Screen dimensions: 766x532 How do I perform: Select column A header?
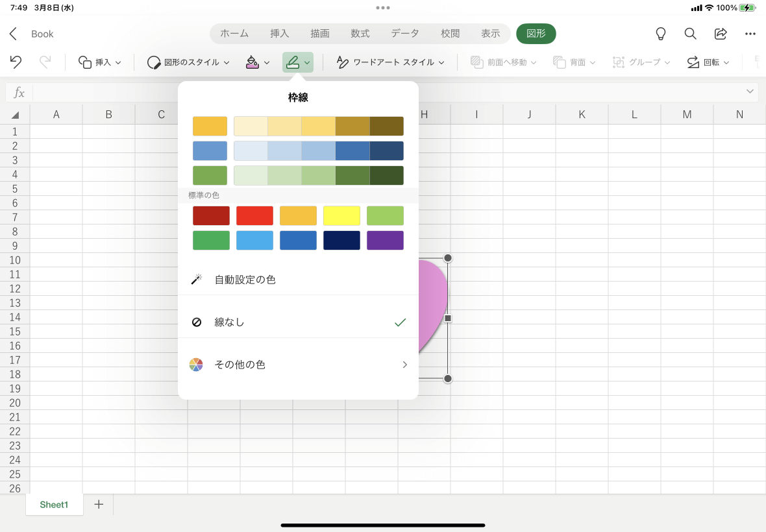click(56, 115)
